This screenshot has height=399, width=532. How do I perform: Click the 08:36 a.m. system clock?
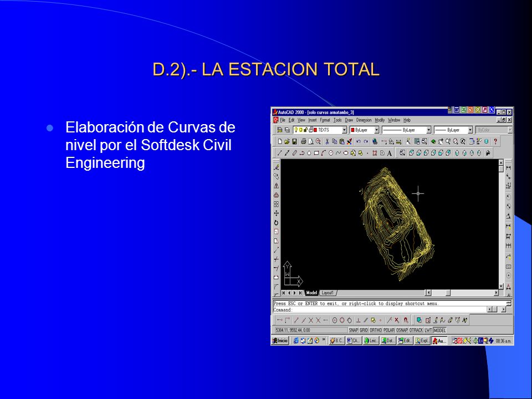503,341
